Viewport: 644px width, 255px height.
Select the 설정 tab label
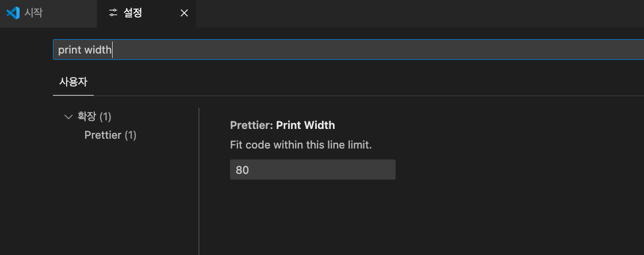click(x=133, y=13)
